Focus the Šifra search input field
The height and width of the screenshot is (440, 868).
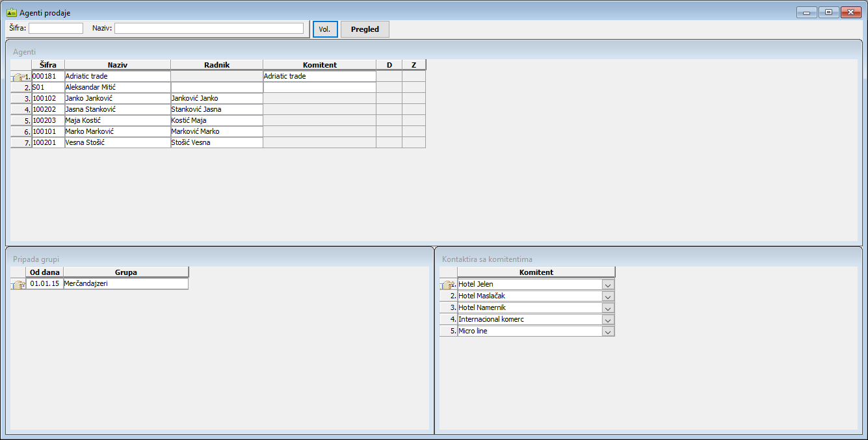click(x=56, y=29)
